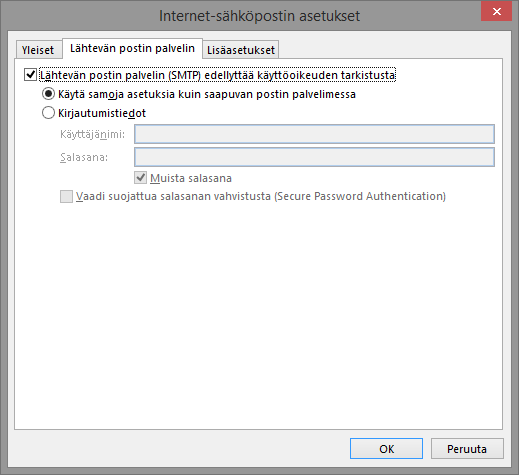Click the Muista salasana label text

tap(191, 178)
